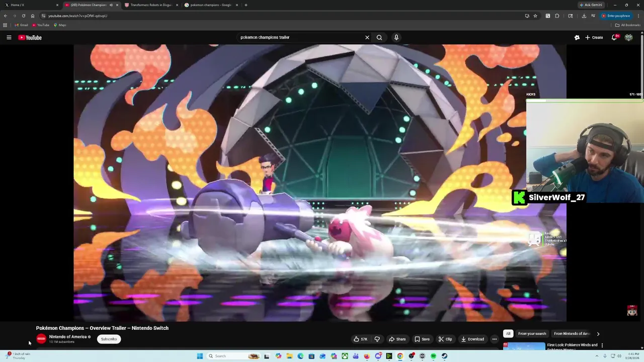Open Steam from the taskbar
Image resolution: width=644 pixels, height=362 pixels.
(444, 356)
